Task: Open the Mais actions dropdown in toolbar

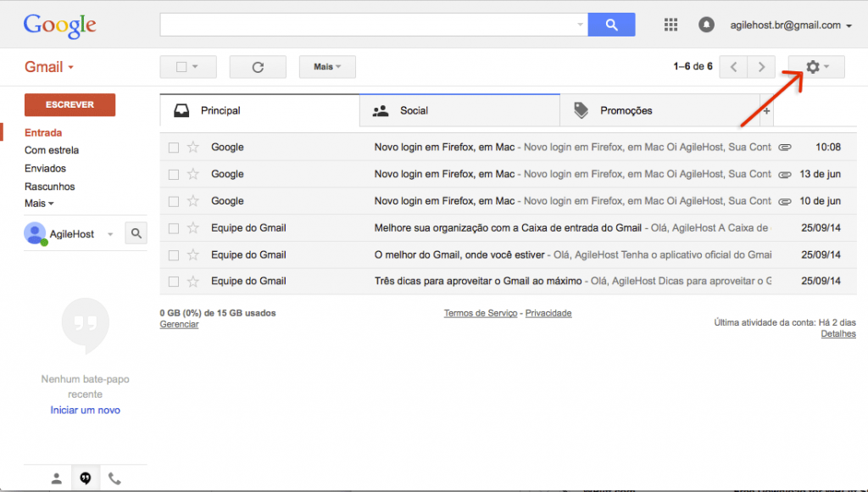Action: [x=327, y=67]
